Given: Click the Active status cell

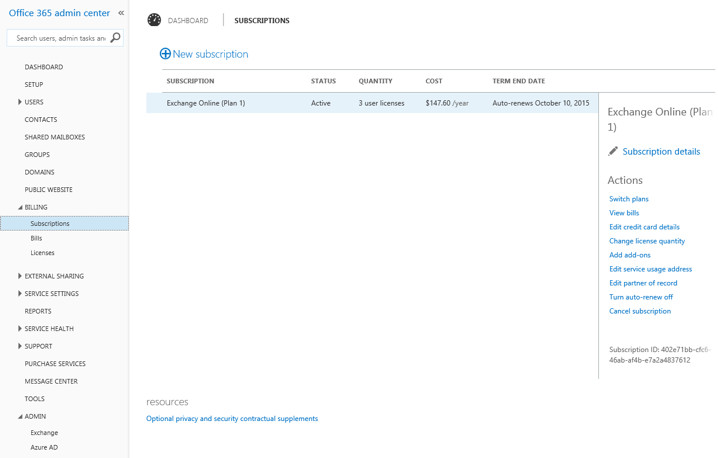Looking at the screenshot, I should point(321,103).
